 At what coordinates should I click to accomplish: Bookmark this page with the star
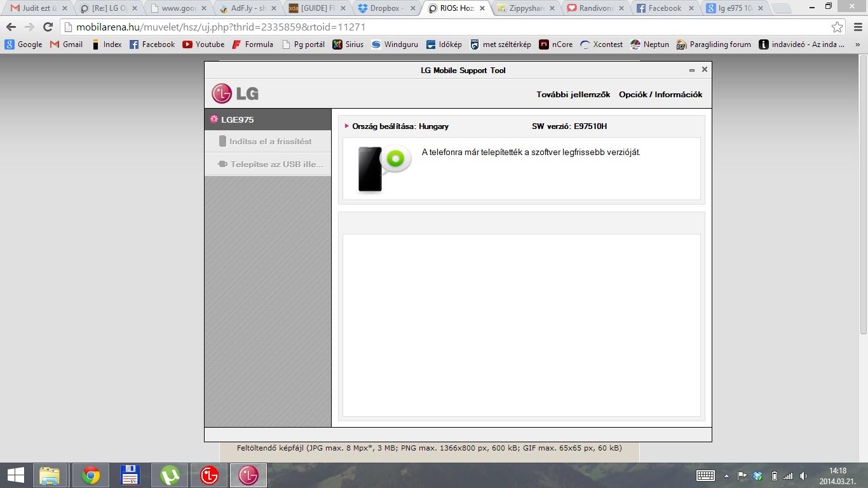click(837, 27)
